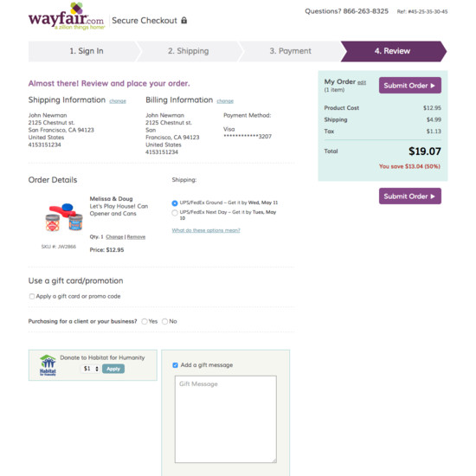476x476 pixels.
Task: Go to the 2. Shipping step
Action: click(189, 51)
